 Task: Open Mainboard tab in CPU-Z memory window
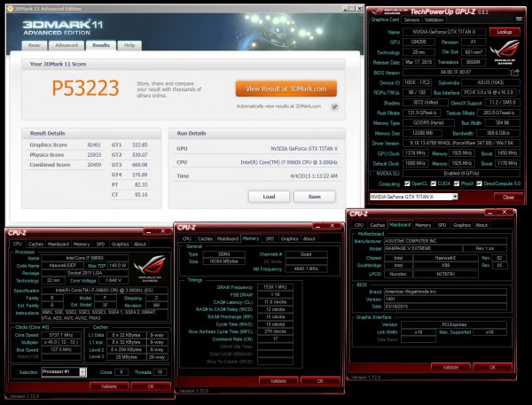tap(228, 238)
